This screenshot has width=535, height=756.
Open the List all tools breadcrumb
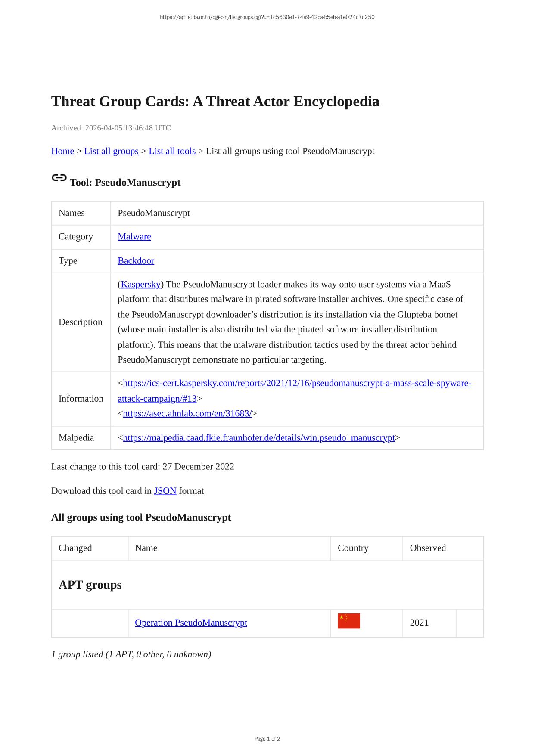(172, 151)
